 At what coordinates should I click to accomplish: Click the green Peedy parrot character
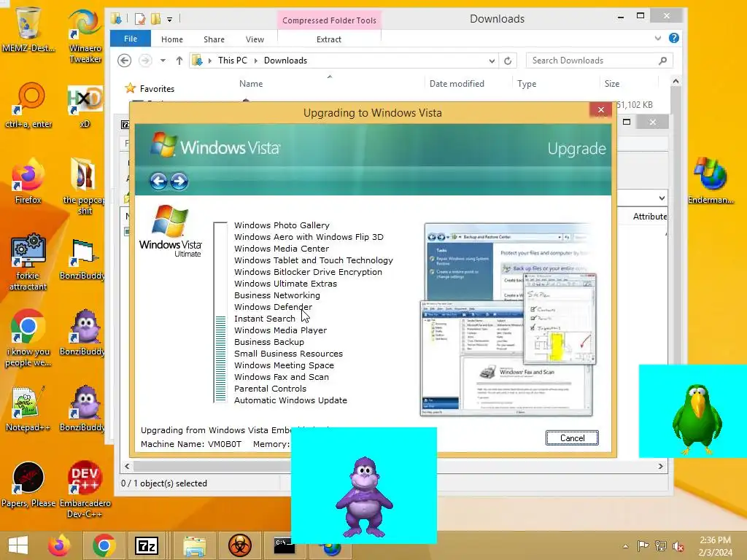click(x=697, y=418)
